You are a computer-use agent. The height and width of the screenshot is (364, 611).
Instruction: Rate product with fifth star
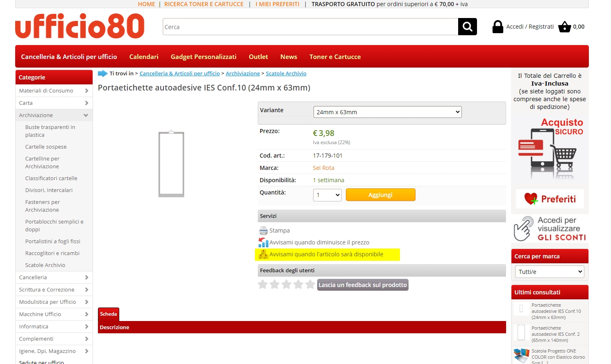click(310, 284)
